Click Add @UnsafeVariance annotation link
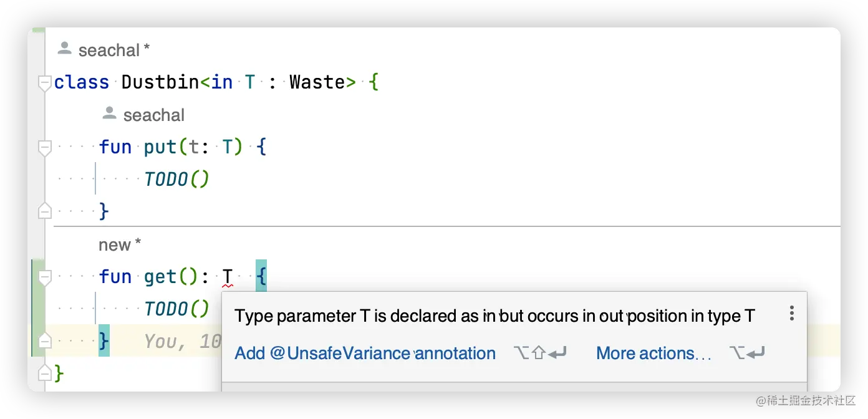This screenshot has width=868, height=419. (365, 353)
